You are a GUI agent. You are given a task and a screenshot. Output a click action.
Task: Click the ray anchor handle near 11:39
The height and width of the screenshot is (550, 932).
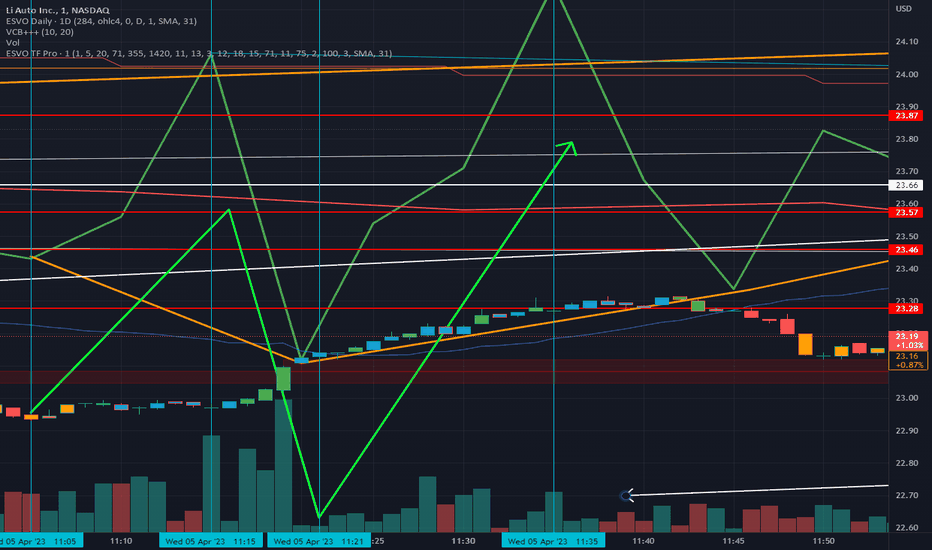tap(626, 495)
